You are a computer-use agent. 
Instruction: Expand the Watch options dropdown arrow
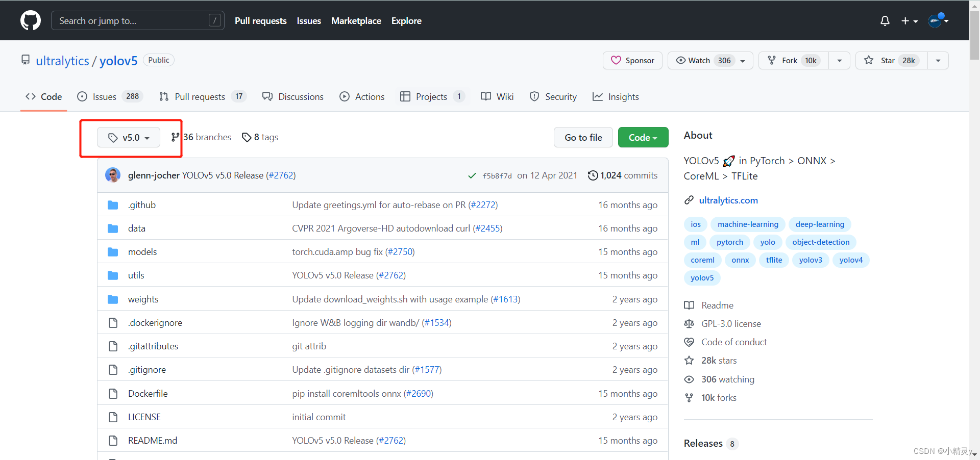743,61
